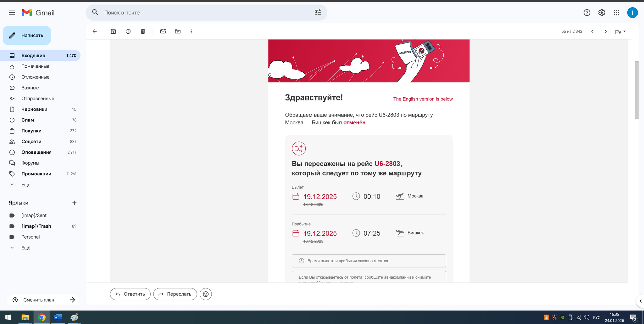644x324 pixels.
Task: Open the translation language dropdown
Action: [x=620, y=31]
